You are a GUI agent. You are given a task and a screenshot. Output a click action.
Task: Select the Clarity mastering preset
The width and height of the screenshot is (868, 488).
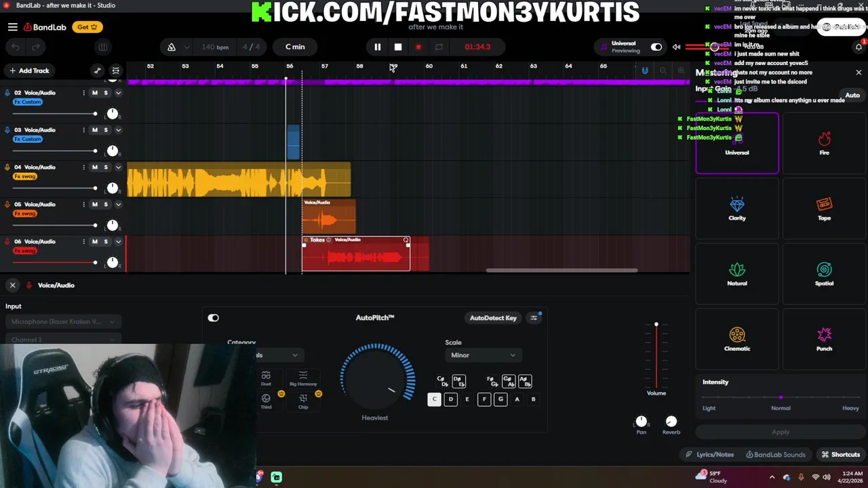(x=737, y=209)
